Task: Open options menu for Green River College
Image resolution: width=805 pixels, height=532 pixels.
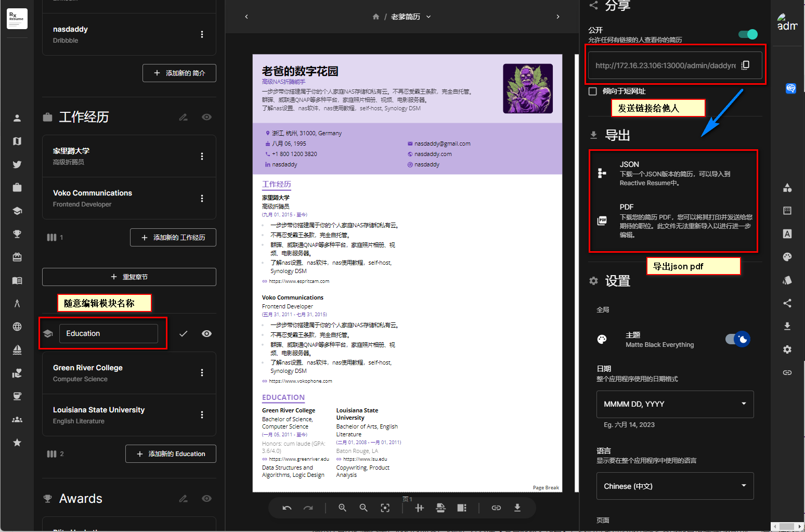Action: tap(202, 373)
